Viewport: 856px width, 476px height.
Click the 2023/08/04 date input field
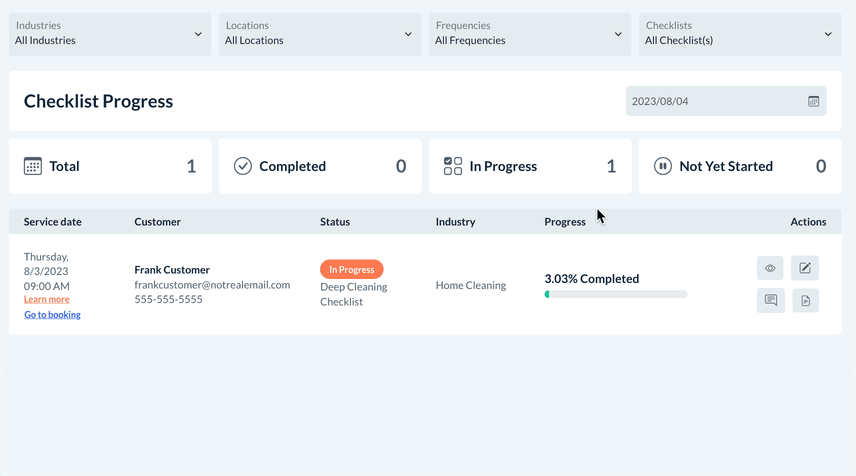pyautogui.click(x=715, y=101)
